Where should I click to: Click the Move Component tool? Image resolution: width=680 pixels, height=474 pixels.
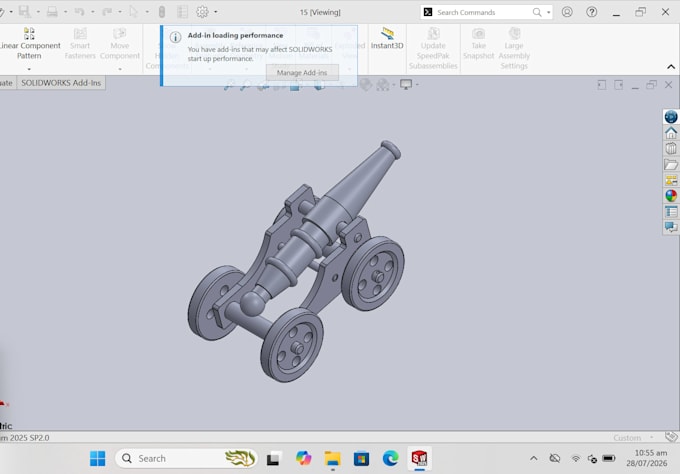click(x=120, y=43)
